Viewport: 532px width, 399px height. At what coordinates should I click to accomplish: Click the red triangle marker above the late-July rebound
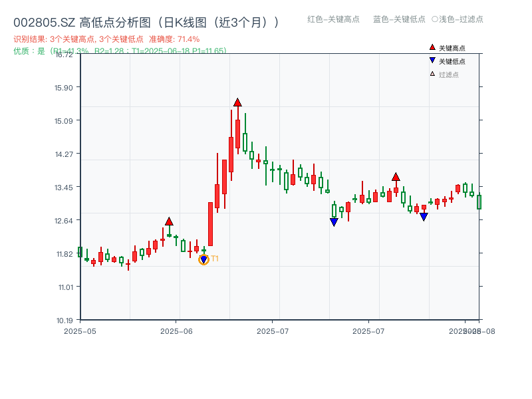pos(396,177)
